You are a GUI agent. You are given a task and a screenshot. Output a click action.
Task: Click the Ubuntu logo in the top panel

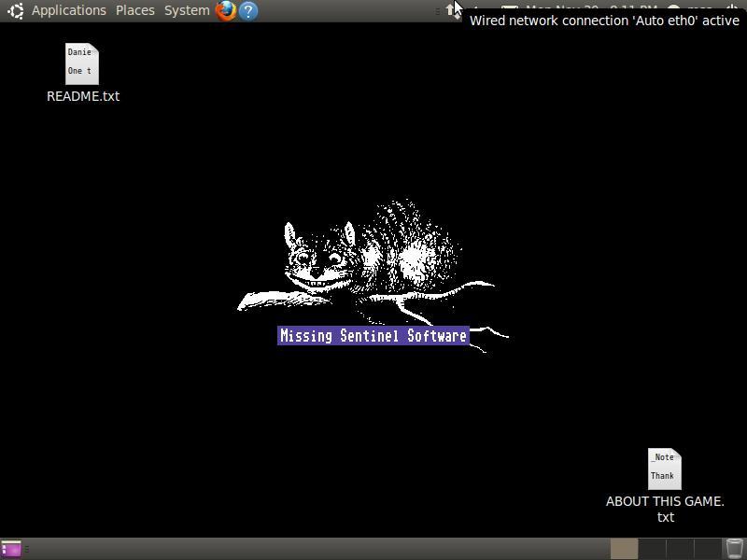pyautogui.click(x=15, y=11)
